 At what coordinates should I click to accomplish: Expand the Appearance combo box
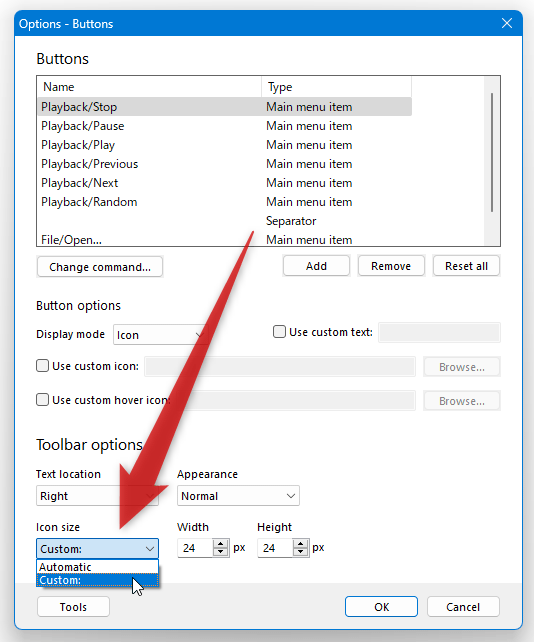(238, 496)
